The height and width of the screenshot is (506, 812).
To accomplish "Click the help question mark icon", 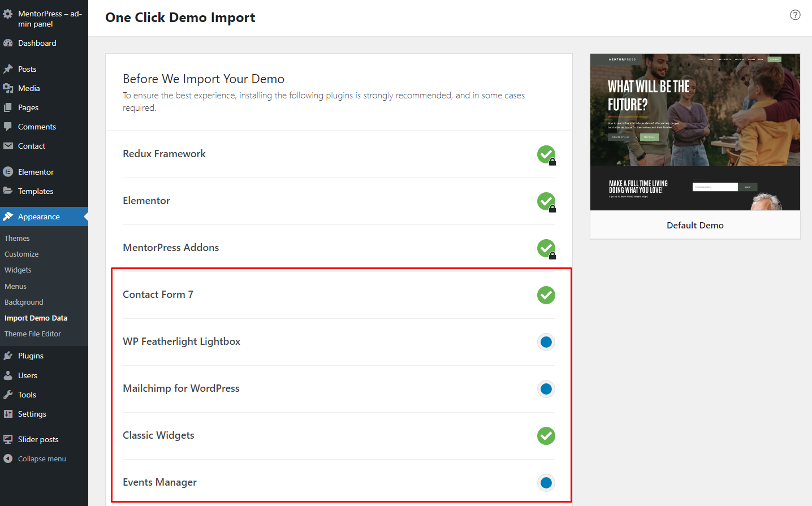I will point(795,15).
